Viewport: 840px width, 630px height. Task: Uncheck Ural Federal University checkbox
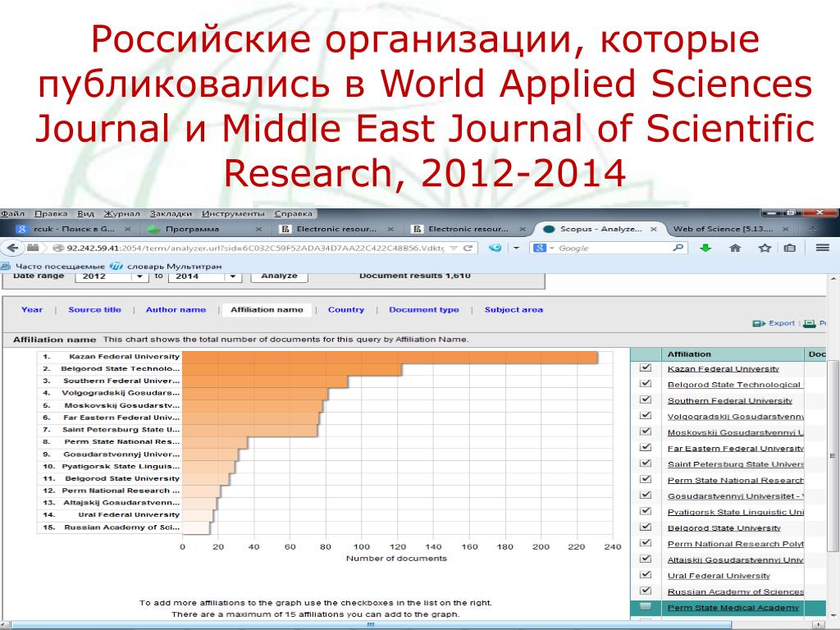coord(646,575)
